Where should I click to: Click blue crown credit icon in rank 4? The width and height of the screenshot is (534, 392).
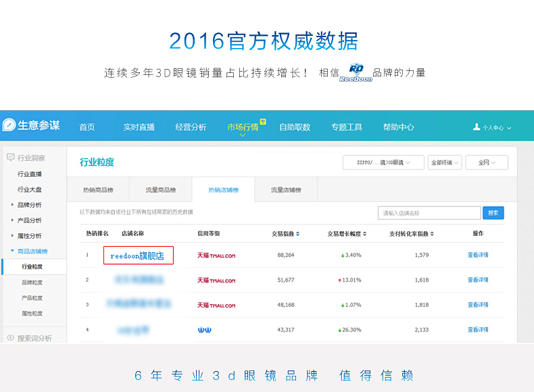pyautogui.click(x=204, y=330)
